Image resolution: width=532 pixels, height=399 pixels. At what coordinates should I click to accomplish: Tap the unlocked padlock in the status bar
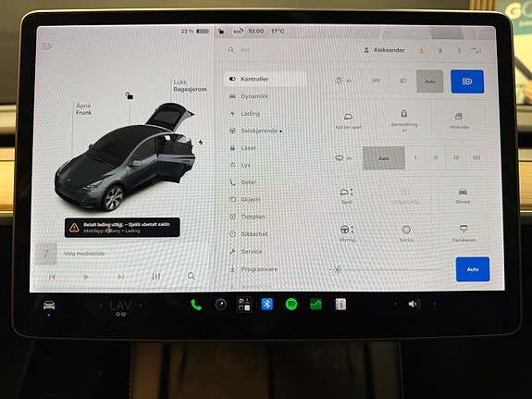click(221, 31)
